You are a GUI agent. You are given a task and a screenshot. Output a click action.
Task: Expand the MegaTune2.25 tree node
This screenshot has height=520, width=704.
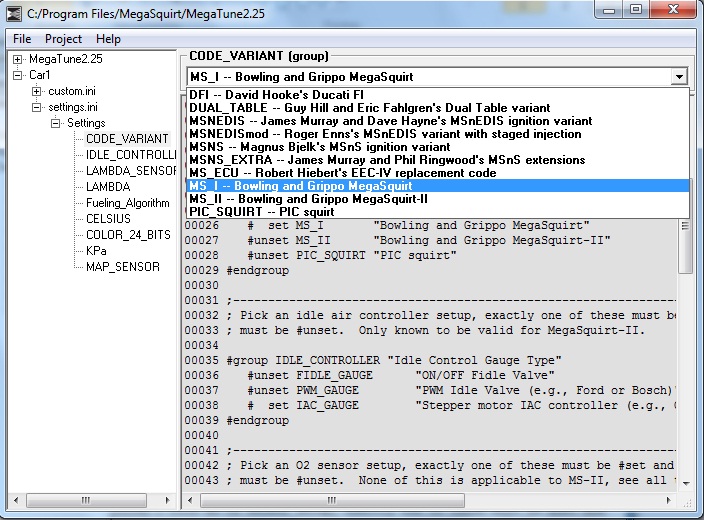pyautogui.click(x=17, y=59)
